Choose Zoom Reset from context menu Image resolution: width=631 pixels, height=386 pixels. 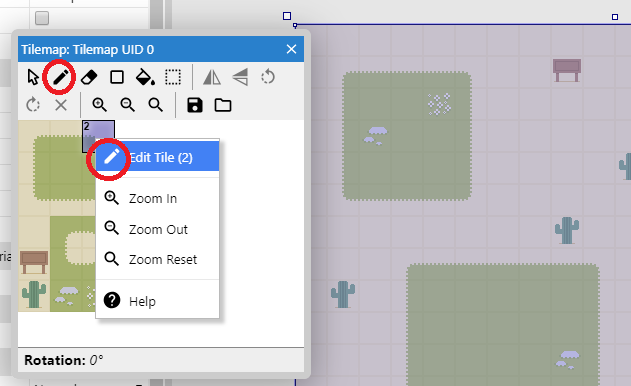(x=157, y=260)
